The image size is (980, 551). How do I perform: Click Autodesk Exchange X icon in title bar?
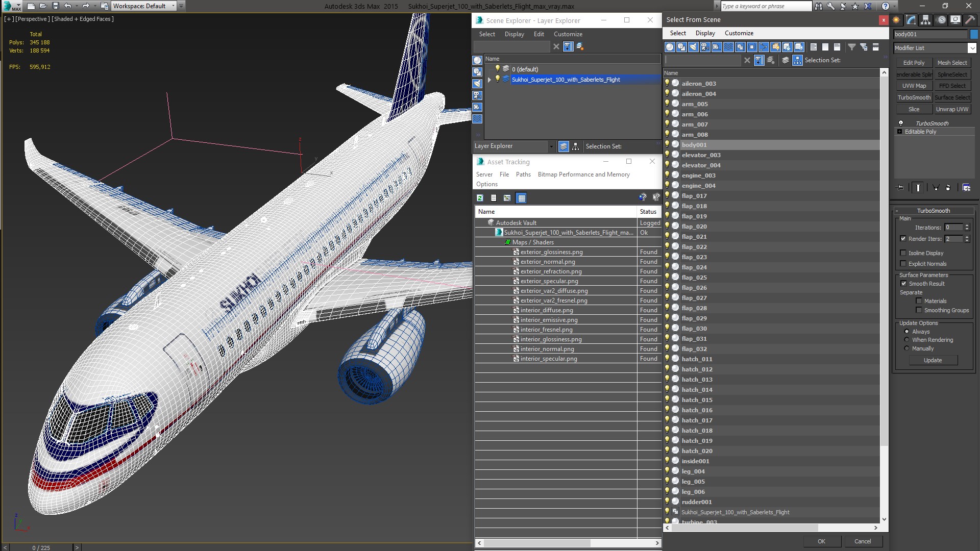click(x=868, y=6)
